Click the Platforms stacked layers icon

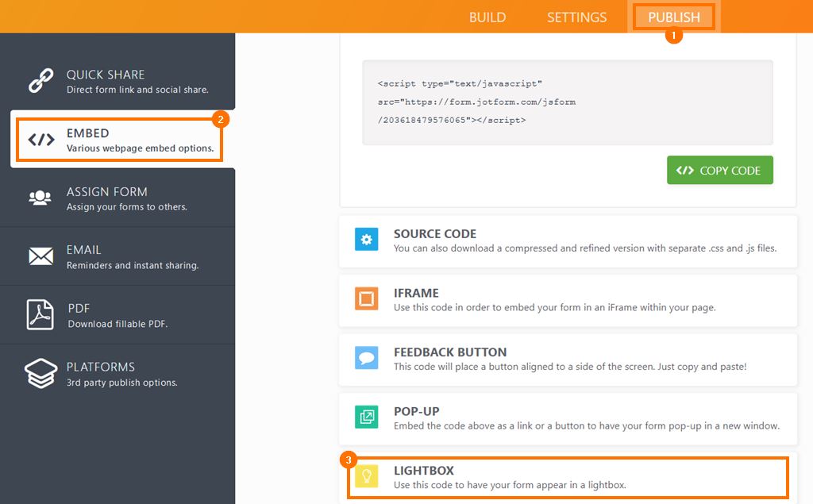[41, 373]
